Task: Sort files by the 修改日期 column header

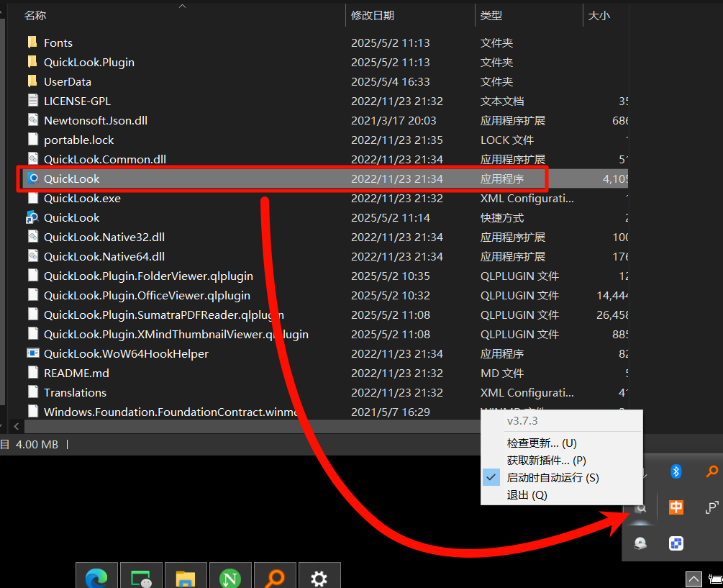Action: click(x=373, y=15)
